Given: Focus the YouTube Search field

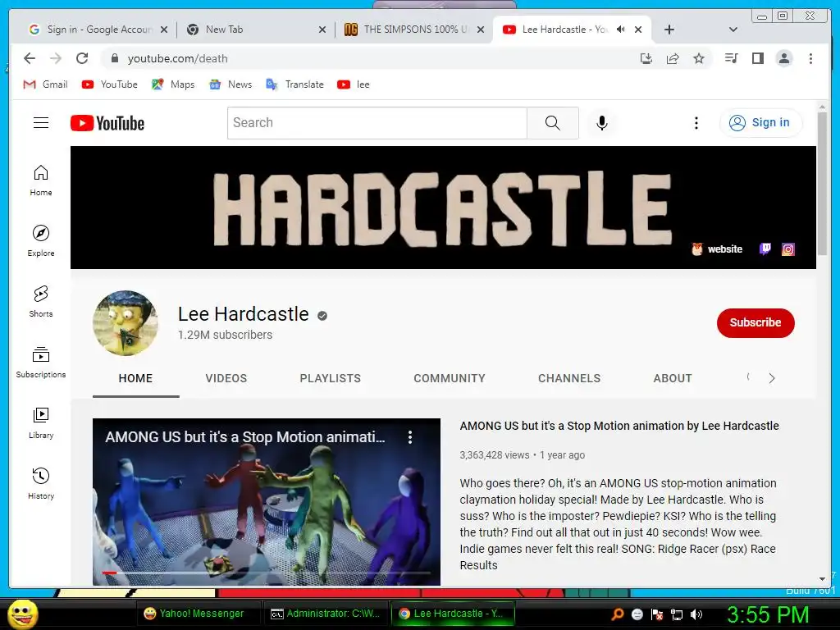Looking at the screenshot, I should [x=377, y=123].
